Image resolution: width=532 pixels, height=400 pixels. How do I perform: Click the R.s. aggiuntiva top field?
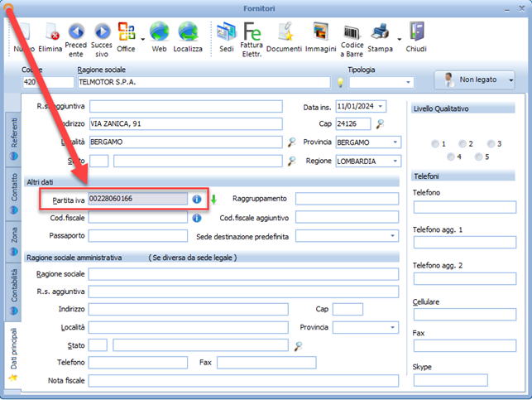pos(186,106)
